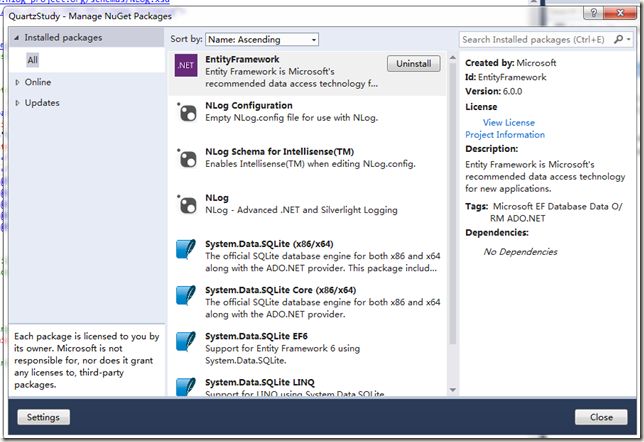This screenshot has height=442, width=644.
Task: Click the search magnifier icon
Action: 618,39
